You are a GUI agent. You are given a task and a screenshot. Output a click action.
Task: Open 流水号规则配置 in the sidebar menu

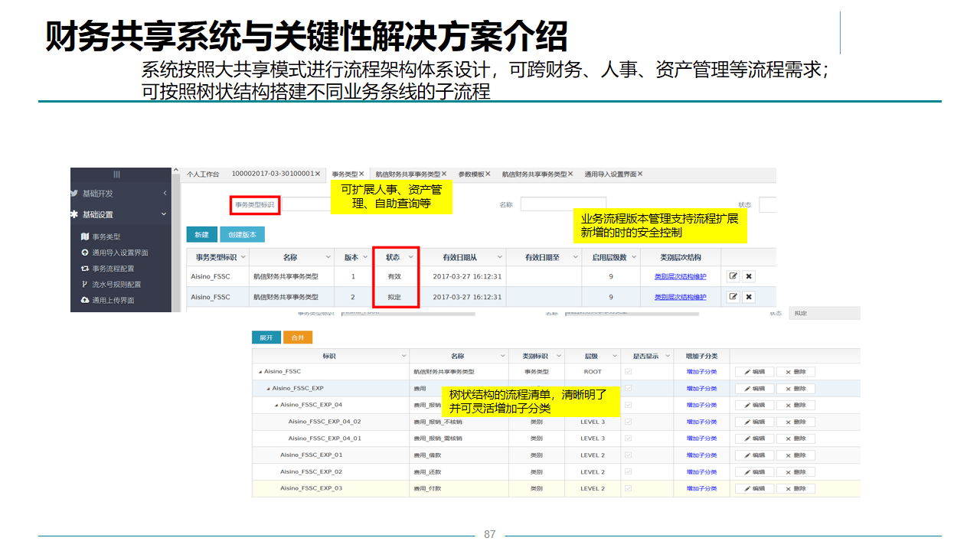tap(116, 284)
